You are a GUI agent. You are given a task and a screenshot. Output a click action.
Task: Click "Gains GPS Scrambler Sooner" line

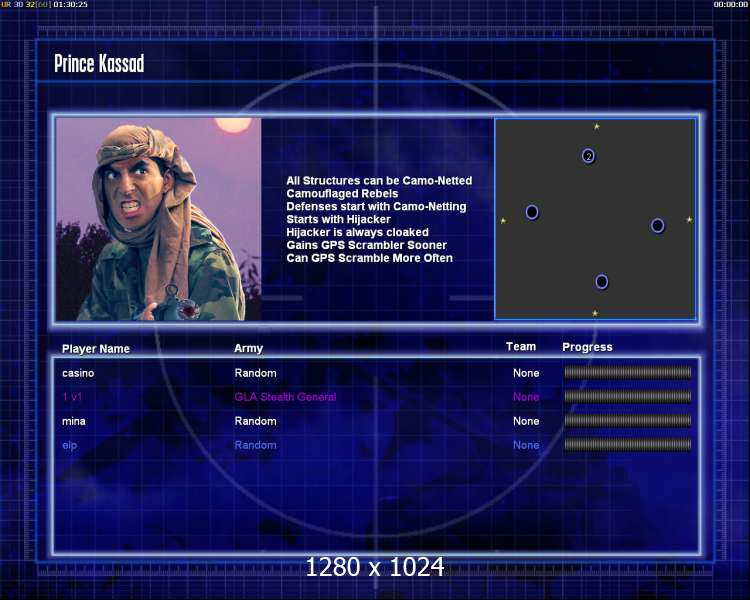[366, 245]
